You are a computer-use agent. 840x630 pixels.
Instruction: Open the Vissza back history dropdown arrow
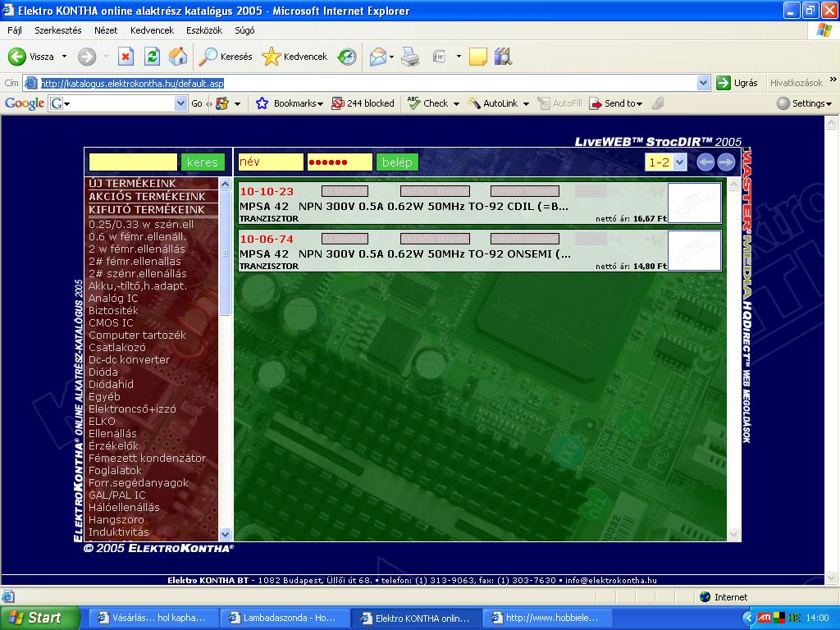[64, 57]
